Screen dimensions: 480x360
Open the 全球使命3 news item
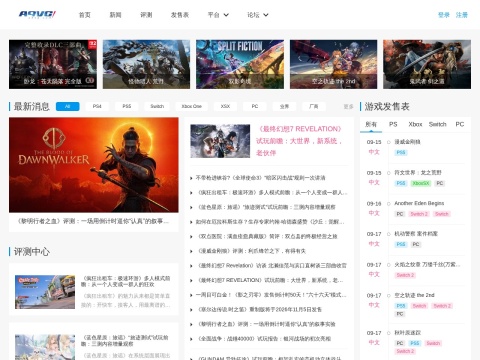(260, 178)
